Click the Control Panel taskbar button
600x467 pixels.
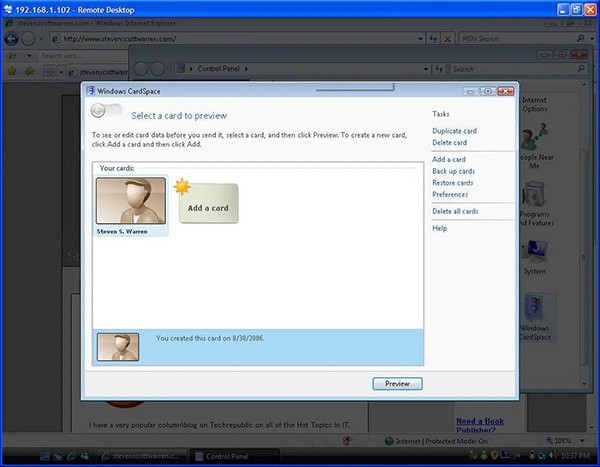coord(235,457)
